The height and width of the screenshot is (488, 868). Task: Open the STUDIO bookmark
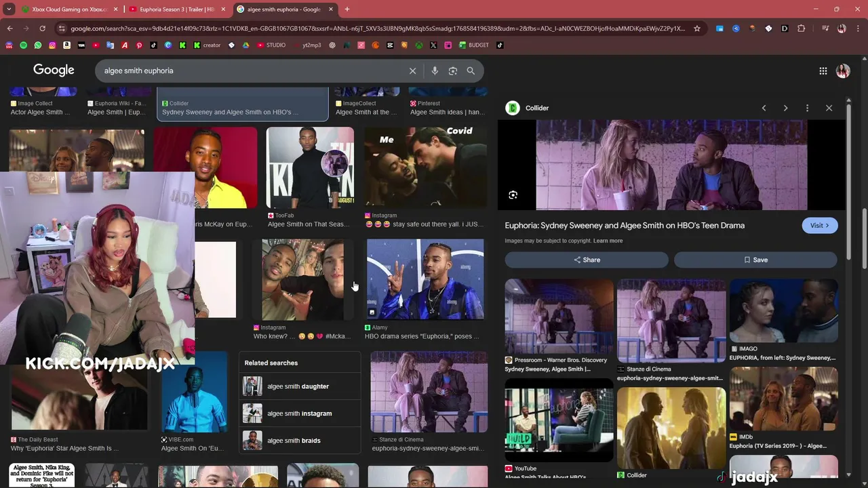tap(271, 45)
